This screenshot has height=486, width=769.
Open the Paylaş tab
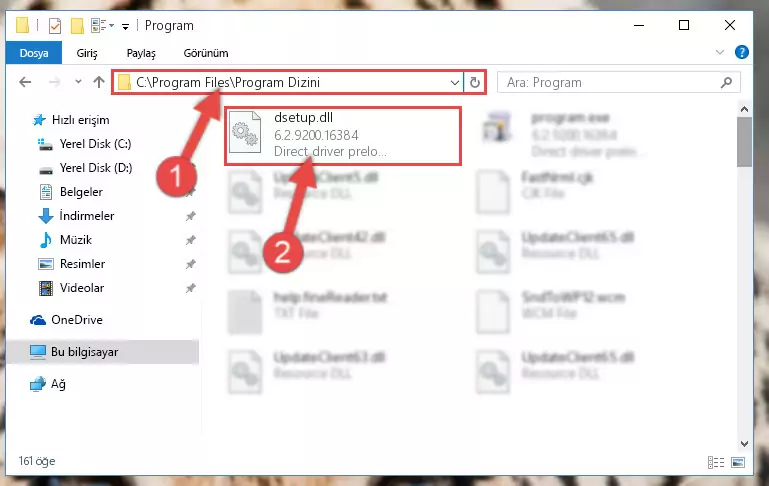[x=141, y=53]
